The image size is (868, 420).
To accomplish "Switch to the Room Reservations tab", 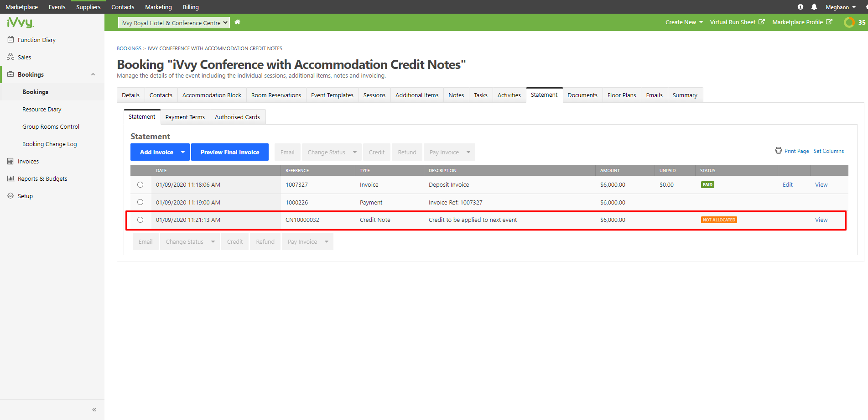I will click(276, 95).
